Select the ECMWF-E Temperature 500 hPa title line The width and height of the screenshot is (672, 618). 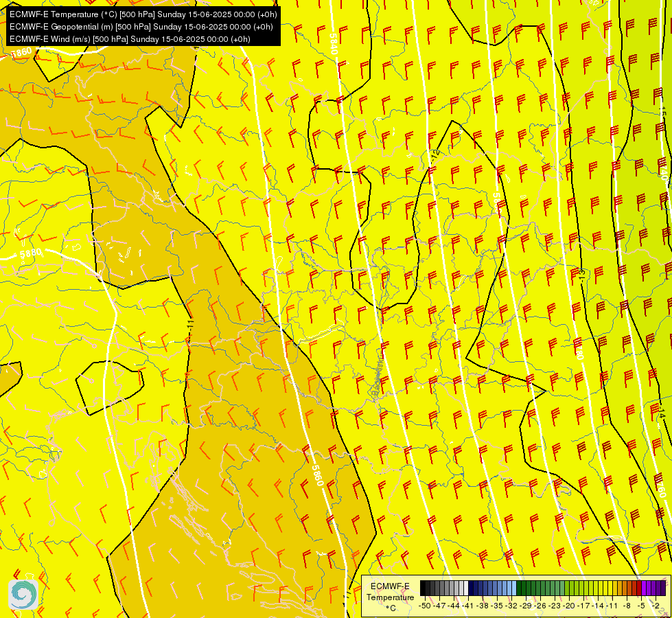(x=143, y=14)
